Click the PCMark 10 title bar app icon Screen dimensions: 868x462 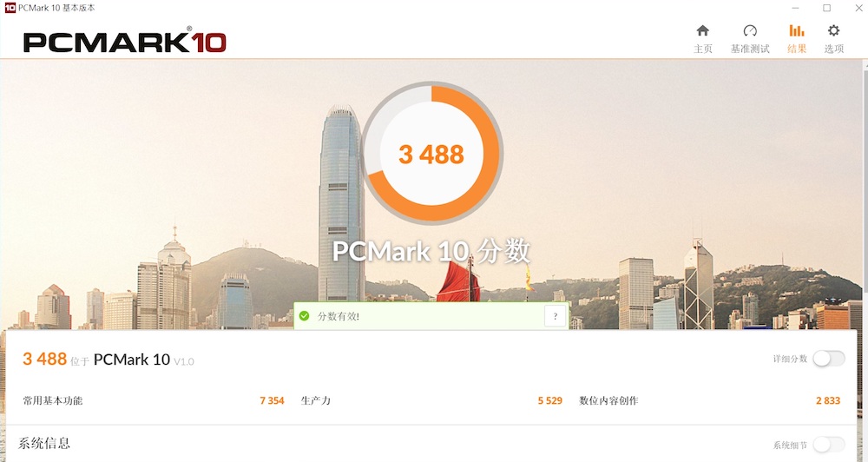10,8
